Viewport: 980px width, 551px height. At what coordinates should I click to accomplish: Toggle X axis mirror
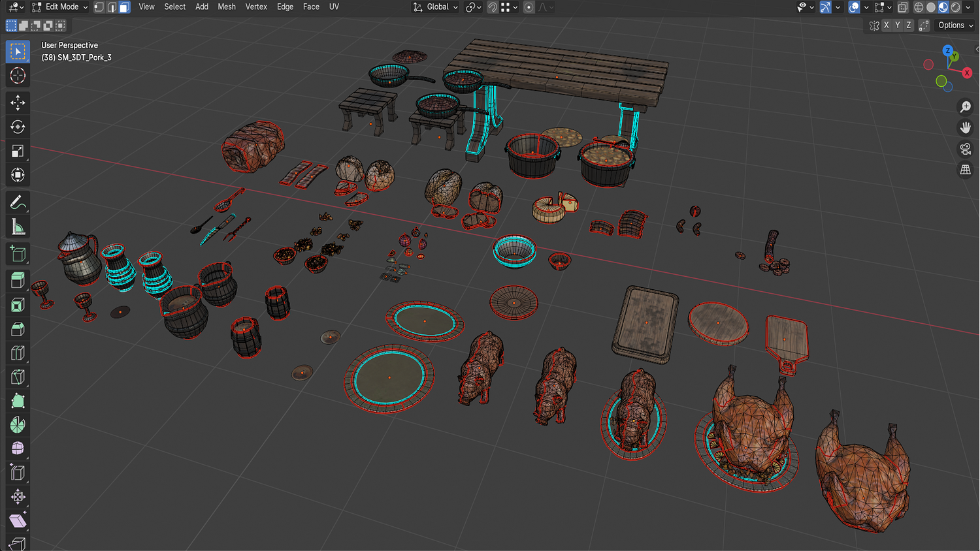(887, 25)
